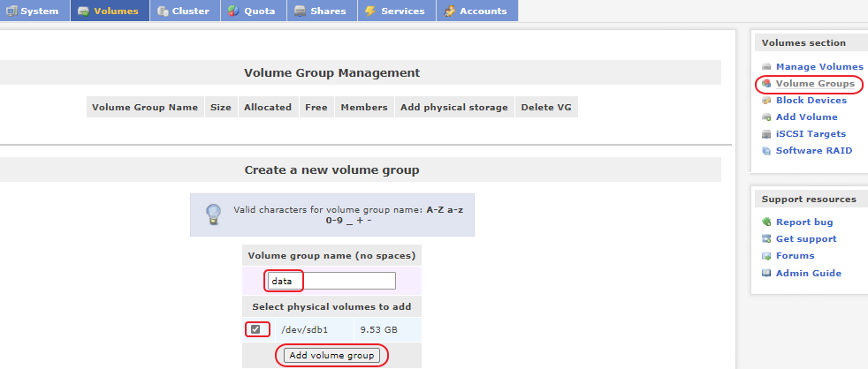Click the iSCSI Targets icon
This screenshot has width=868, height=369.
[766, 134]
